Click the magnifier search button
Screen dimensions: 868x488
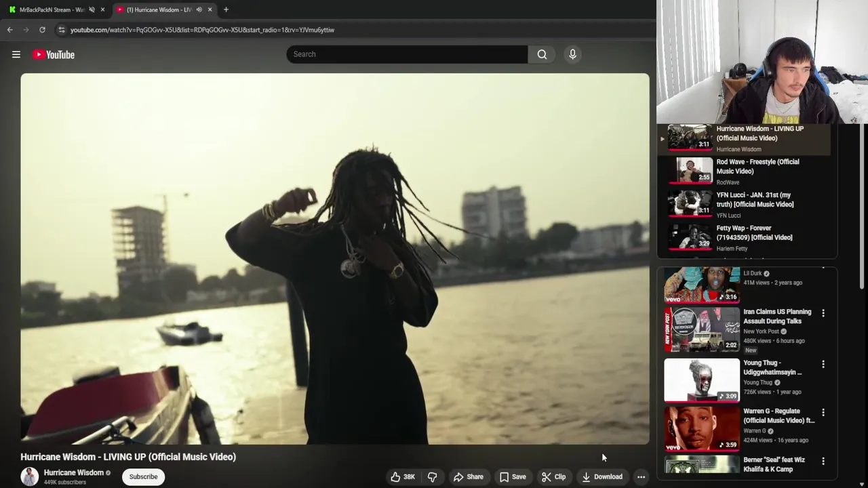point(542,54)
